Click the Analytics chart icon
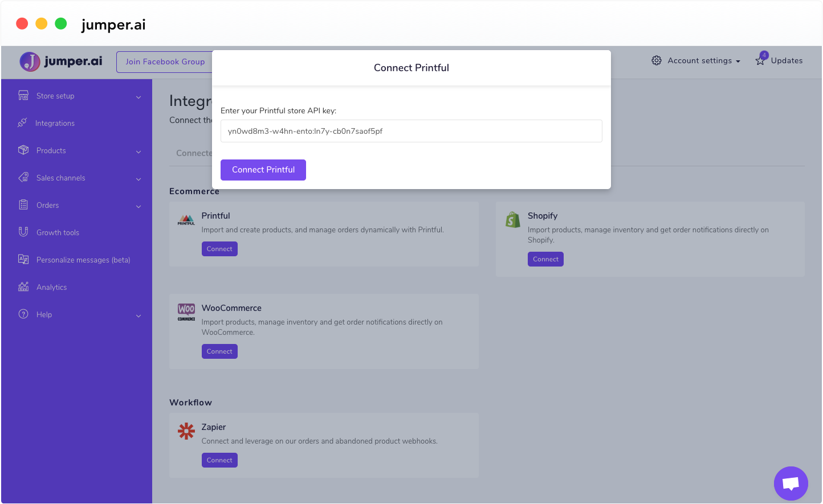The height and width of the screenshot is (504, 823). (x=23, y=287)
